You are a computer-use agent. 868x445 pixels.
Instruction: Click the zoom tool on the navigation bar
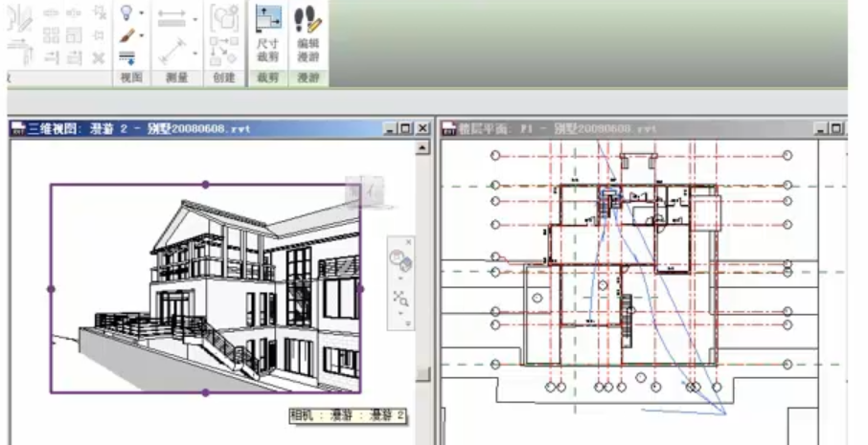click(x=401, y=300)
